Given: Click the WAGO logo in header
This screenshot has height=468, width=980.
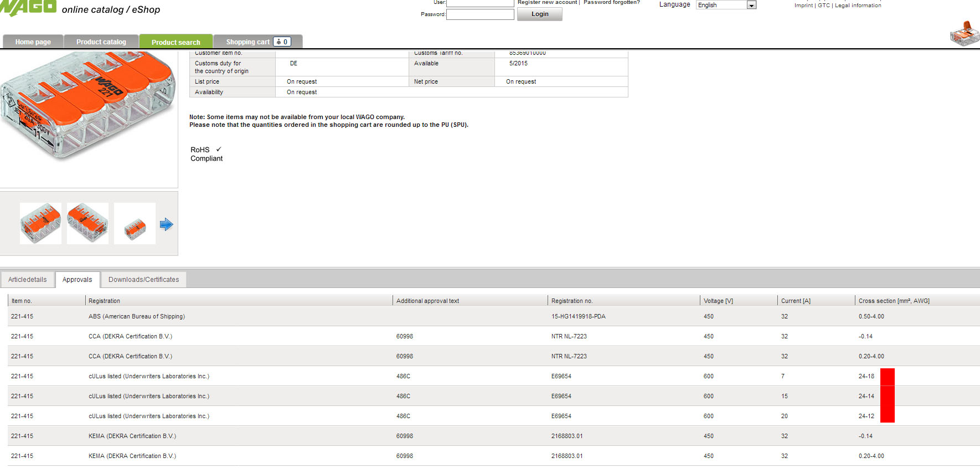Looking at the screenshot, I should (28, 7).
